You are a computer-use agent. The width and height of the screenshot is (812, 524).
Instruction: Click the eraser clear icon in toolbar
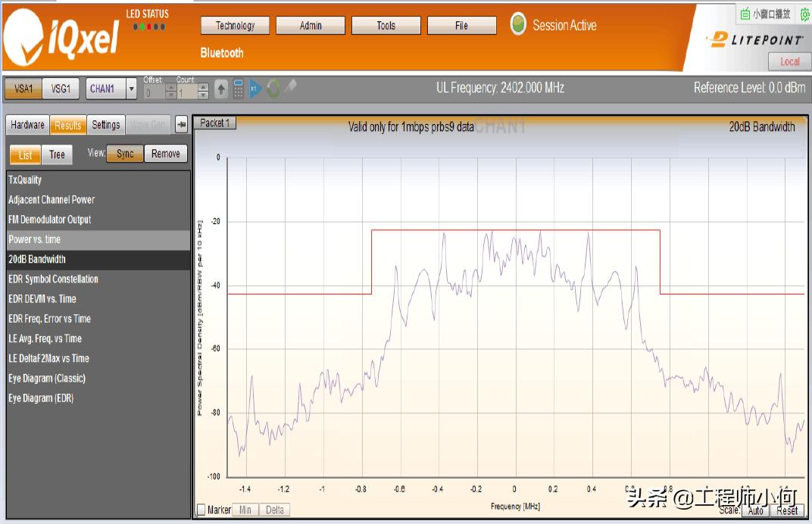291,86
